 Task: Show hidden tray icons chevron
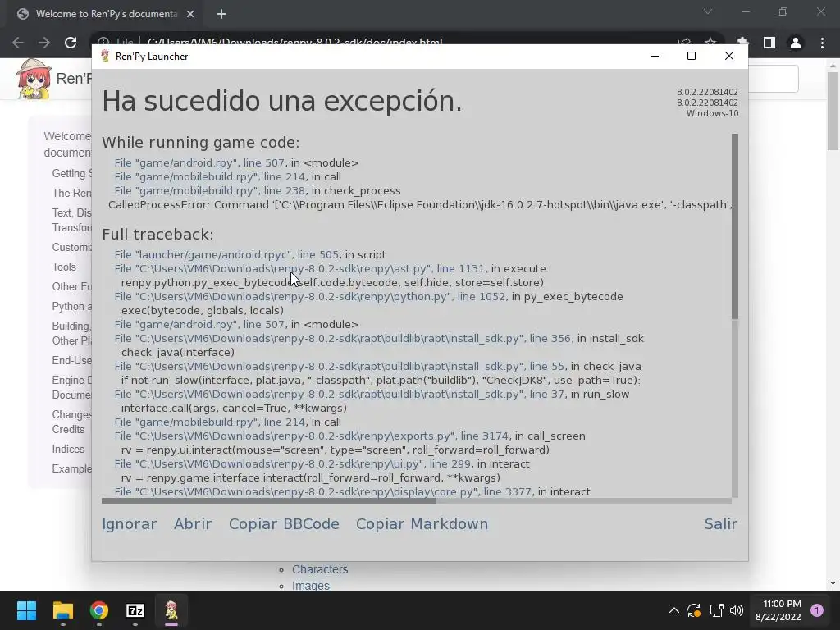674,610
